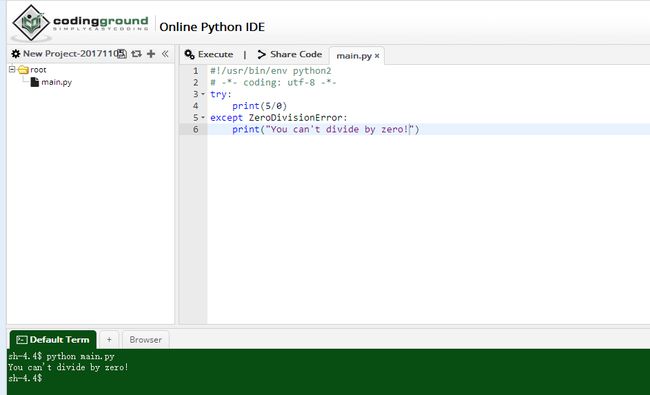Click terminal output 'You can't divide by zero!'

pos(68,367)
